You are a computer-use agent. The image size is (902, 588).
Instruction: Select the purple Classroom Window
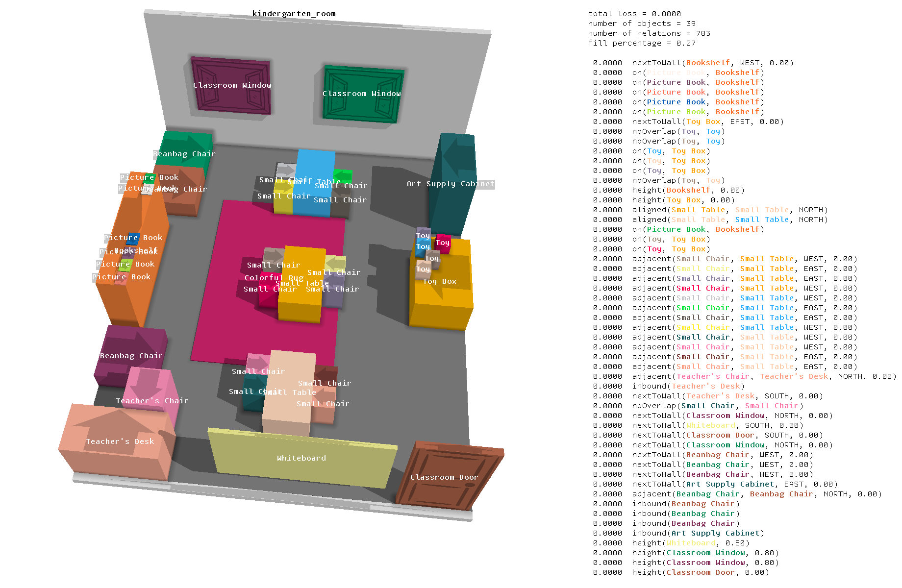(231, 86)
